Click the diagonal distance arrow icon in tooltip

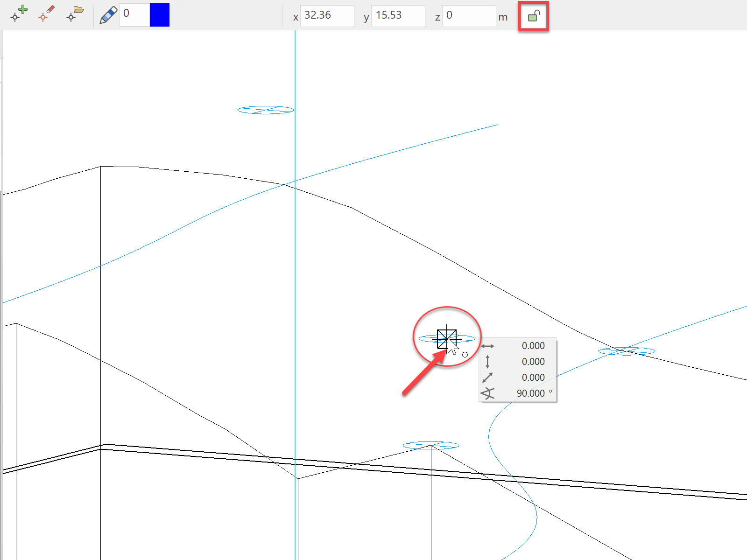pyautogui.click(x=487, y=378)
